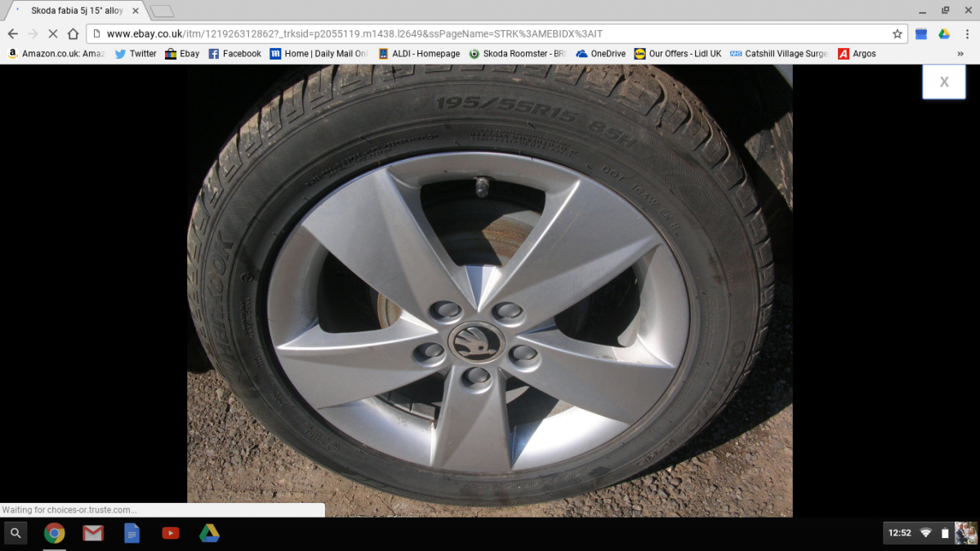Image resolution: width=980 pixels, height=551 pixels.
Task: Launch Chrome from the shelf
Action: pos(54,533)
